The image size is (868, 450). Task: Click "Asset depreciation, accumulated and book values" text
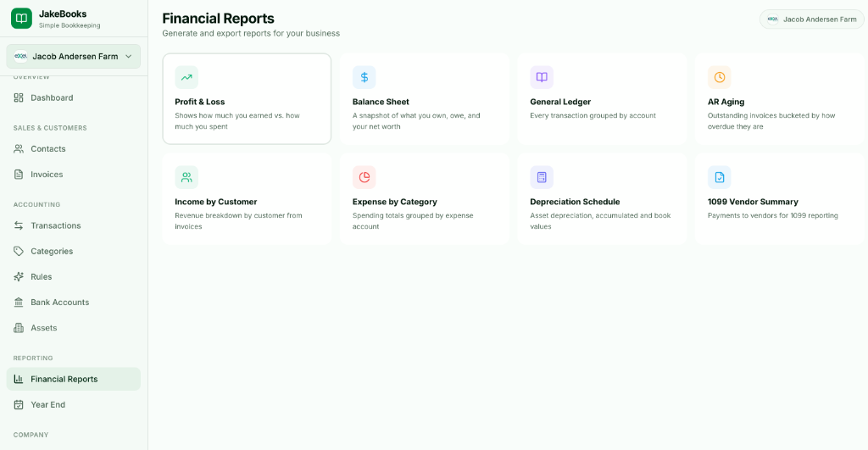pyautogui.click(x=600, y=221)
